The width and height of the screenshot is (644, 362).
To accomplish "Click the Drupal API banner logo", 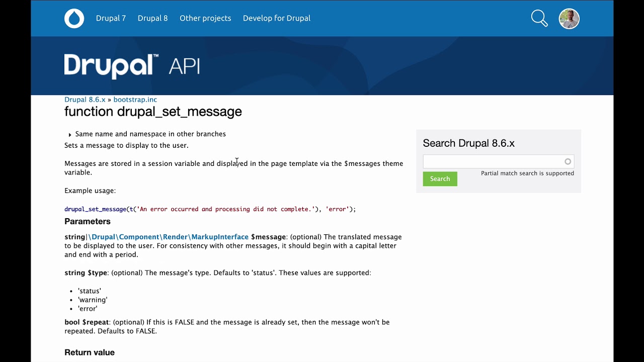I will [132, 66].
